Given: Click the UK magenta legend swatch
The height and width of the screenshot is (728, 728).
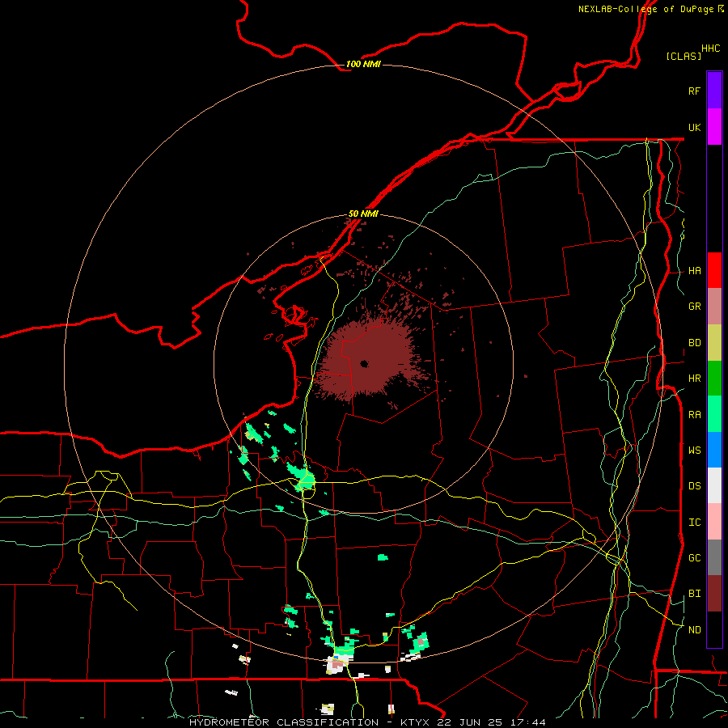Looking at the screenshot, I should coord(714,127).
